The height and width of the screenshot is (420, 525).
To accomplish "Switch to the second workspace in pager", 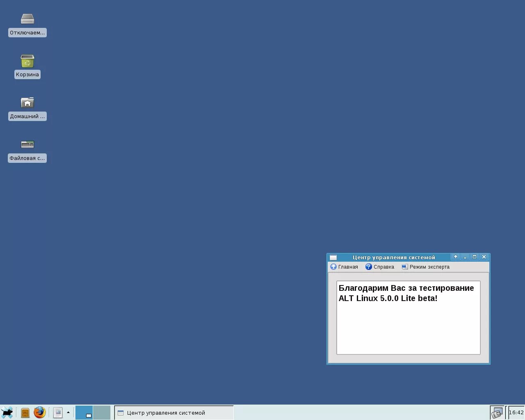I will tap(102, 413).
